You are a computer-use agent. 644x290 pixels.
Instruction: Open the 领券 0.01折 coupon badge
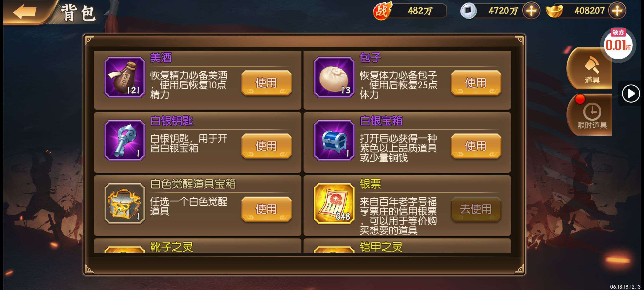coord(618,44)
